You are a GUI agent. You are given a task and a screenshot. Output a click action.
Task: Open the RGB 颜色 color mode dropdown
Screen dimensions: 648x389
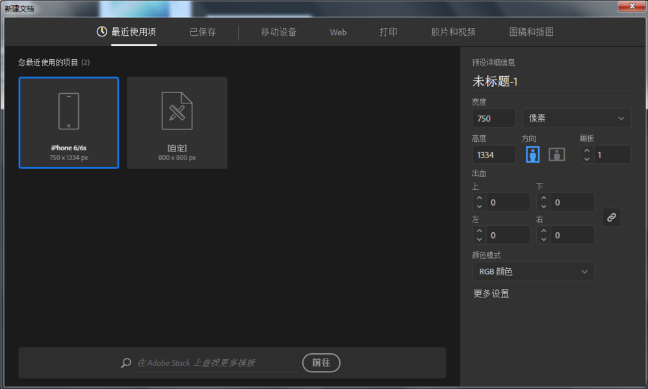tap(533, 272)
